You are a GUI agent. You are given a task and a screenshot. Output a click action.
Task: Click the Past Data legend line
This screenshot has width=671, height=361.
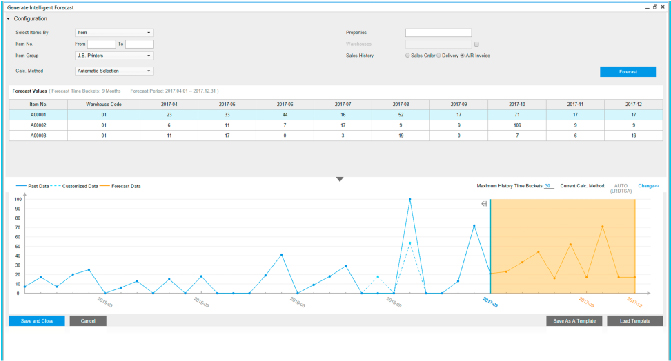[x=21, y=186]
